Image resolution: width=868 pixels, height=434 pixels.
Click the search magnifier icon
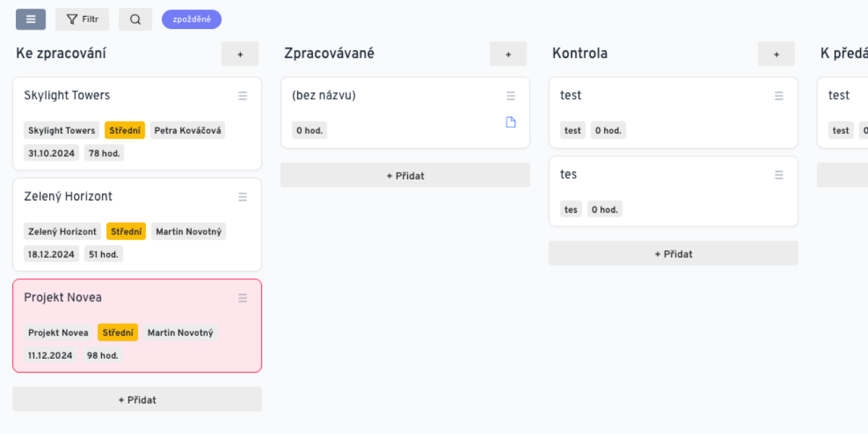click(135, 19)
